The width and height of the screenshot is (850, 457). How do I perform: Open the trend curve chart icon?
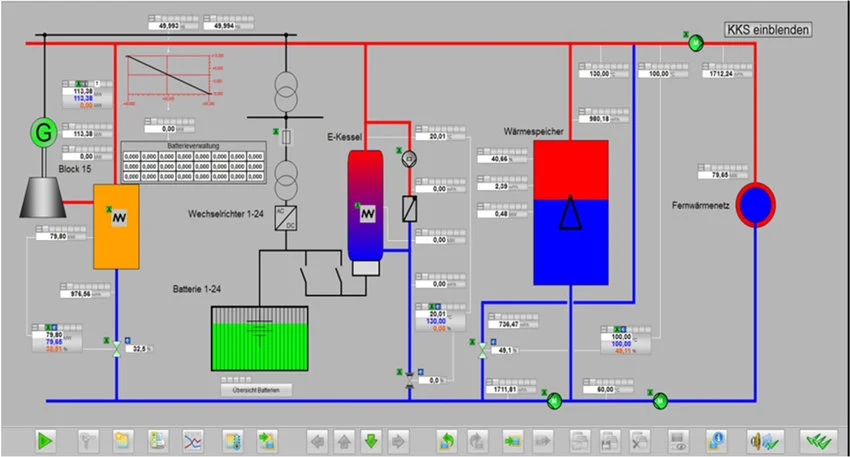point(193,441)
